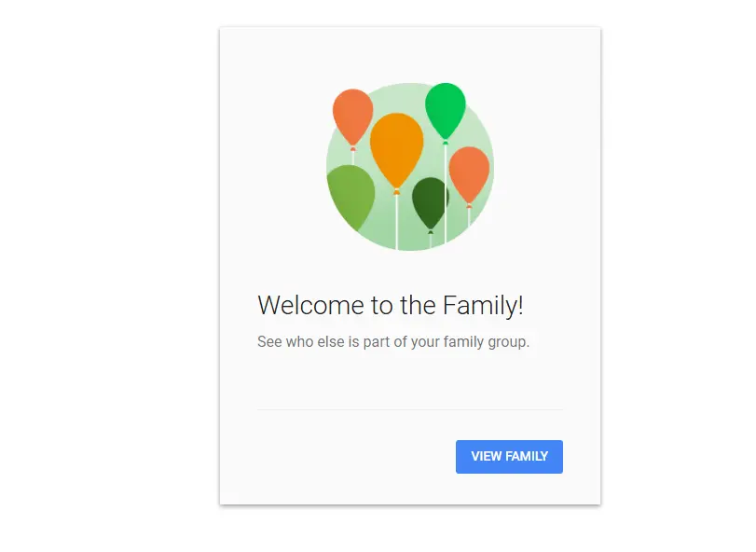The height and width of the screenshot is (552, 756).
Task: Click the red-orange balloon at top left
Action: (352, 116)
